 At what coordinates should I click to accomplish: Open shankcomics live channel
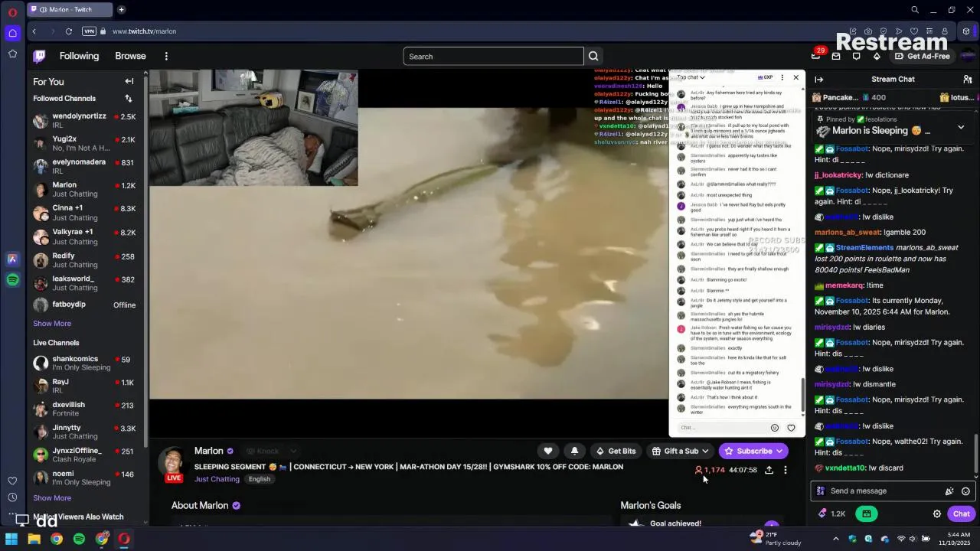(x=84, y=364)
